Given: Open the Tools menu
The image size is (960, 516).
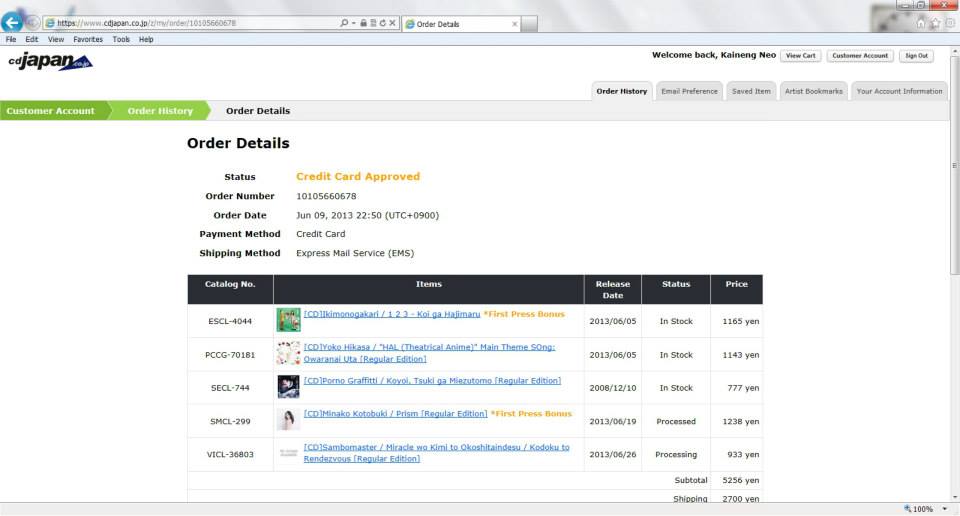Looking at the screenshot, I should coord(121,39).
